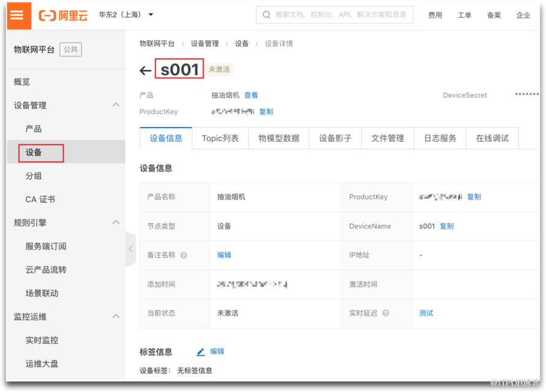The image size is (546, 392).
Task: Collapse the 设备管理 sidebar section
Action: click(x=115, y=105)
